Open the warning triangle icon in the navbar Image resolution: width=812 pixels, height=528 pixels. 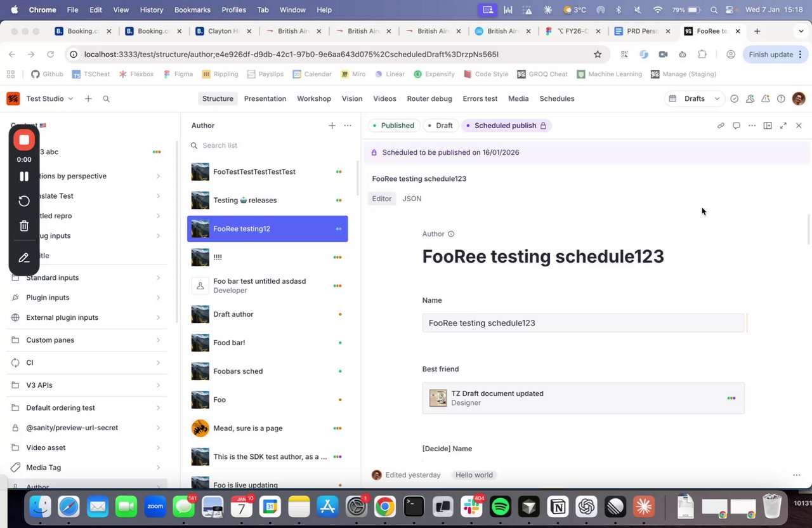click(766, 99)
